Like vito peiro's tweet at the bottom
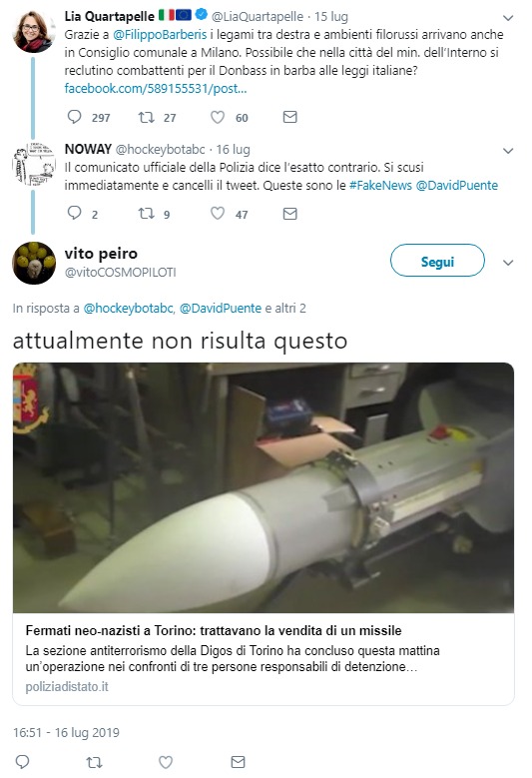 (165, 762)
